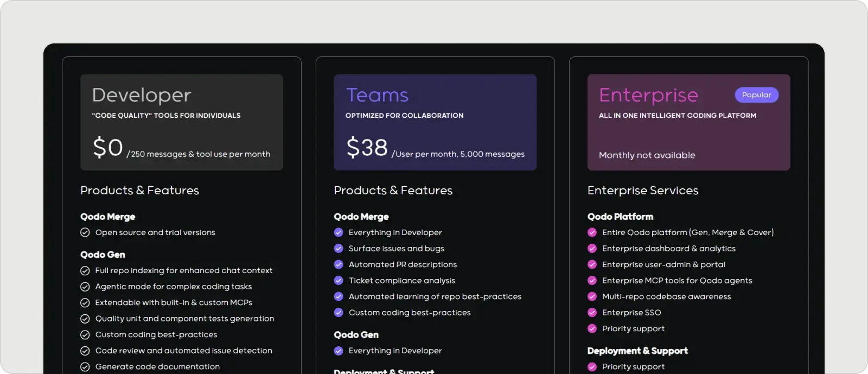Viewport: 868px width, 374px height.
Task: Click the Enterprise plan title
Action: 648,95
